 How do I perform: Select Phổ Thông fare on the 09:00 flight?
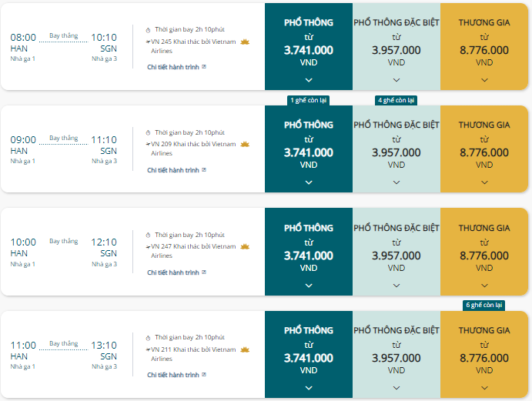[x=309, y=149]
